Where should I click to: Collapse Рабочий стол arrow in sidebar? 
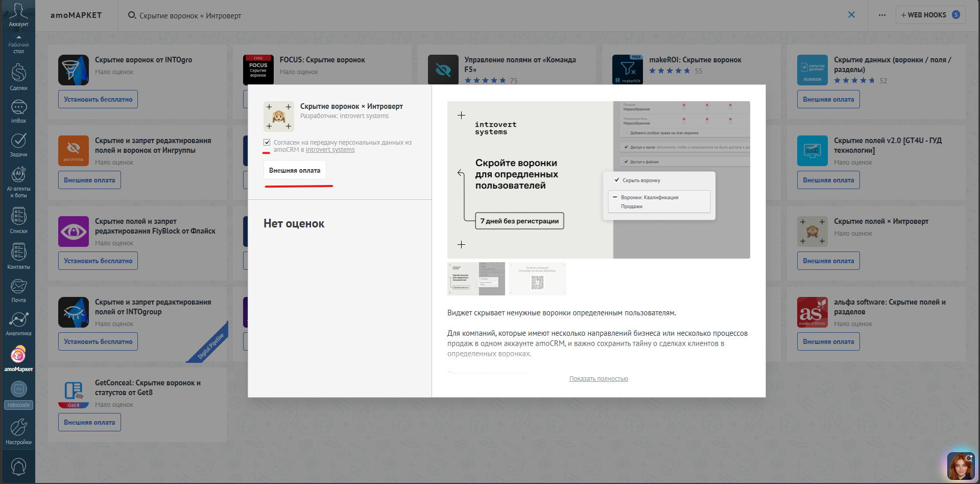click(x=18, y=37)
